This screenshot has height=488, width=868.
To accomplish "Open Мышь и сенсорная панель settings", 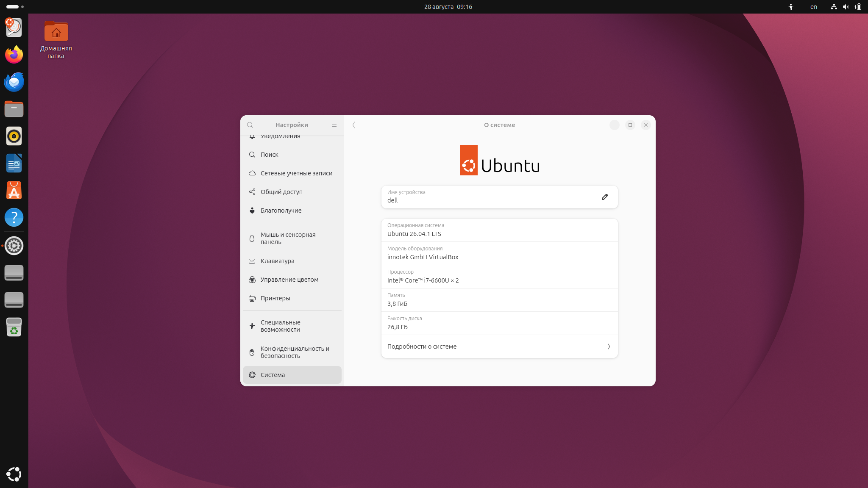I will pyautogui.click(x=292, y=238).
